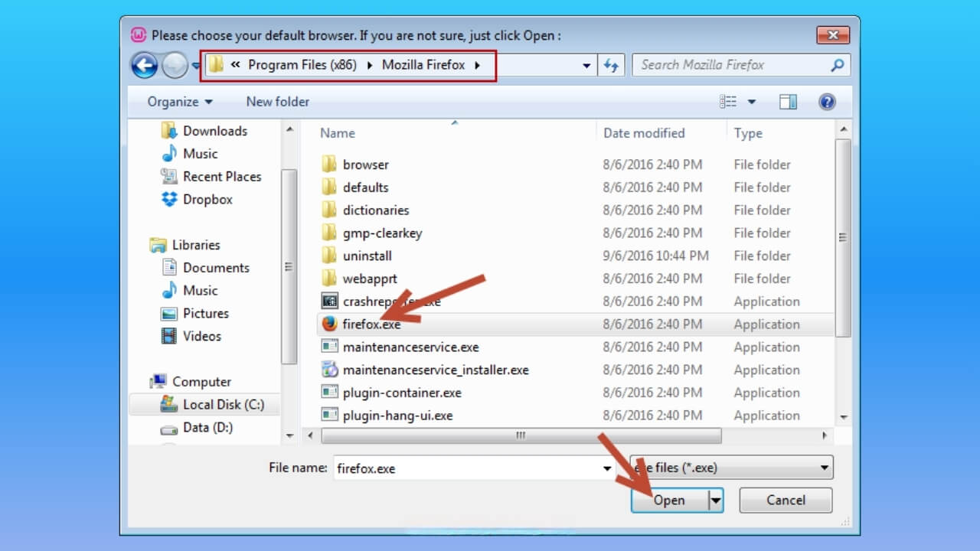980x551 pixels.
Task: Select Documents in Libraries
Action: pyautogui.click(x=216, y=268)
